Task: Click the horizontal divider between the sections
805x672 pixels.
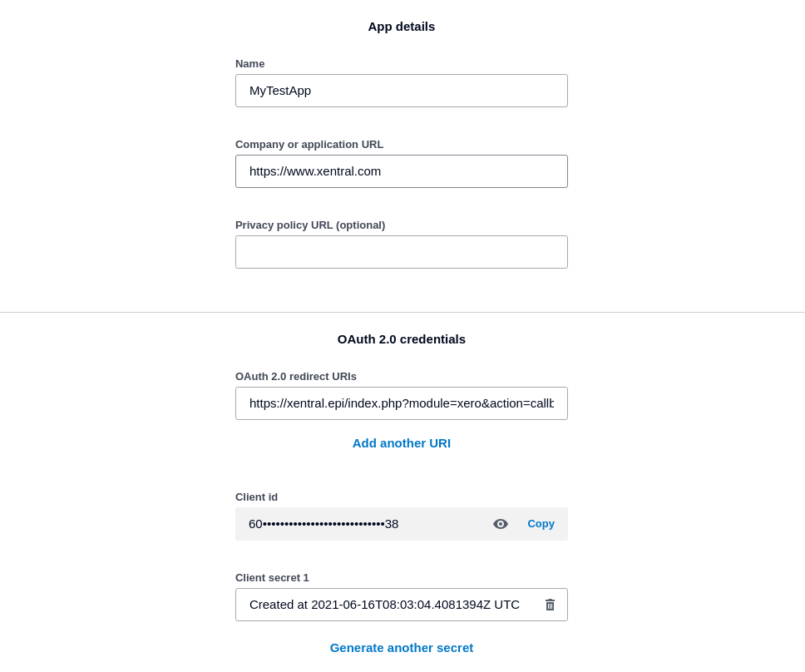Action: pos(402,313)
